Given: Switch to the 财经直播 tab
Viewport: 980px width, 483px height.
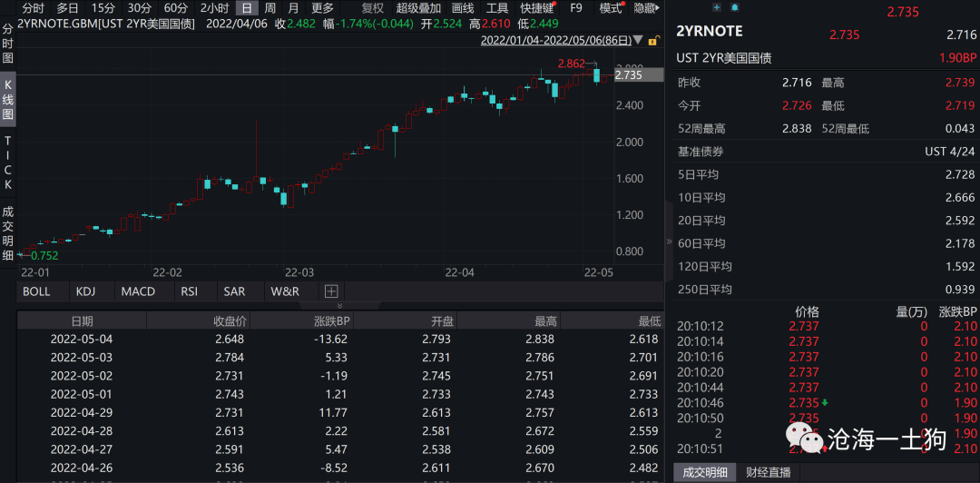Looking at the screenshot, I should pos(768,472).
